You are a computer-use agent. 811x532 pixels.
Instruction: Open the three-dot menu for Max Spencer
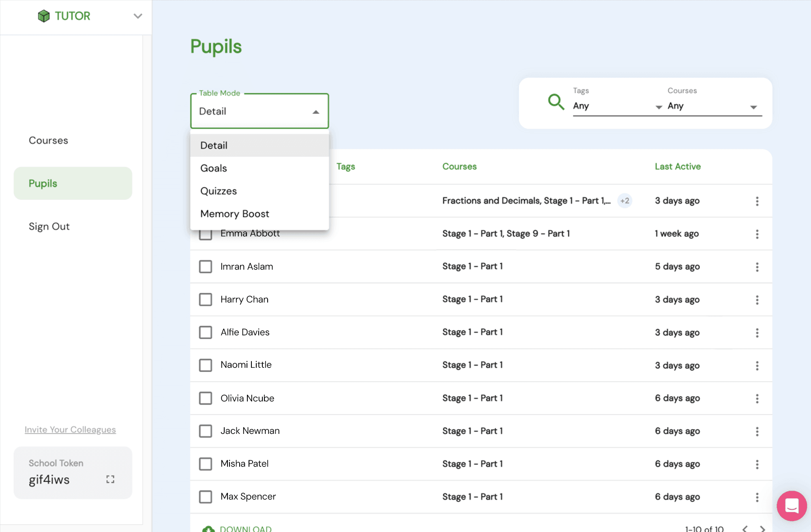(x=757, y=497)
